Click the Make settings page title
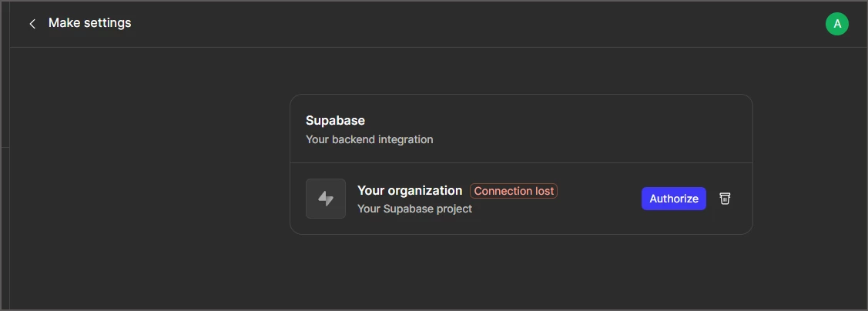Viewport: 868px width, 311px height. (x=89, y=23)
